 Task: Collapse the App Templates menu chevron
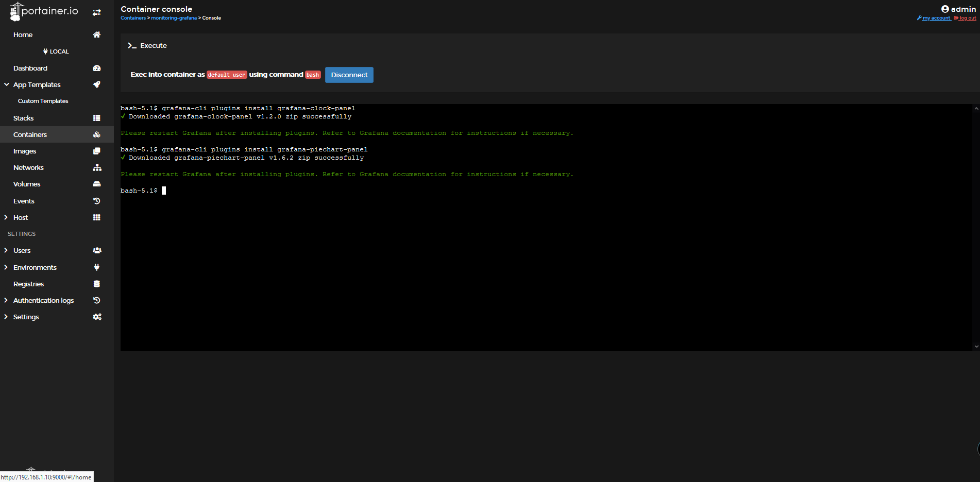tap(6, 84)
